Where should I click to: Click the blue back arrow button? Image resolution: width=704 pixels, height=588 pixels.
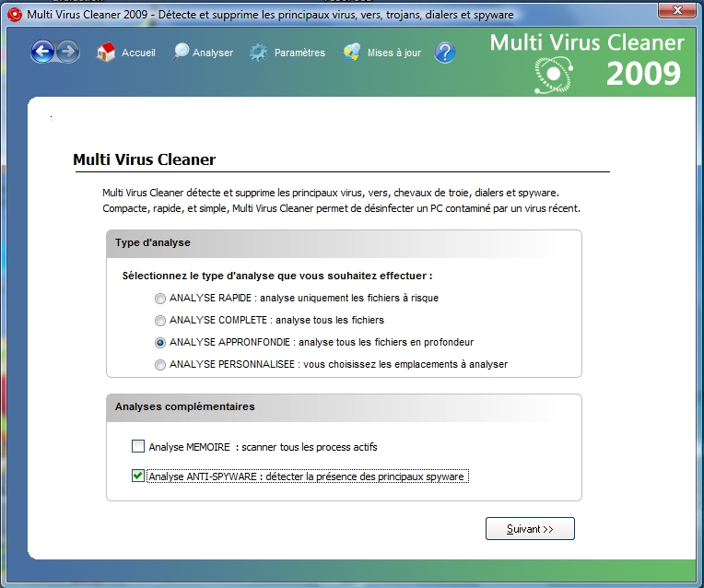(x=42, y=52)
